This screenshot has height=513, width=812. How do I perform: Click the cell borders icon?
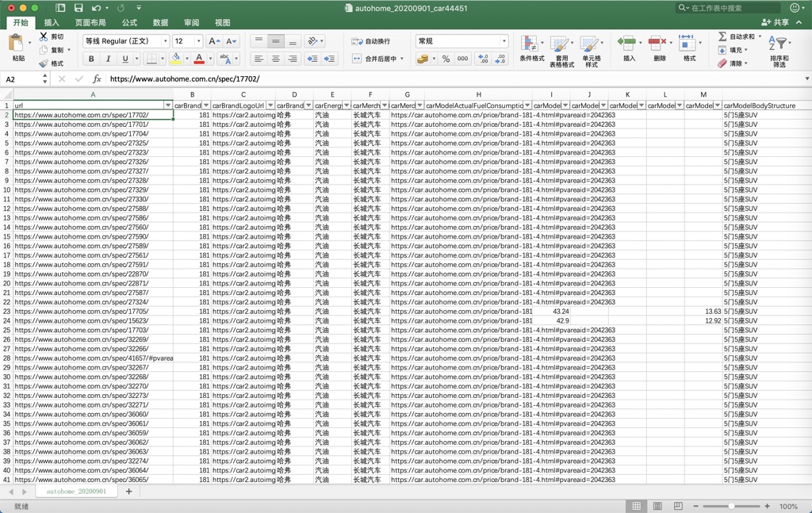[151, 59]
